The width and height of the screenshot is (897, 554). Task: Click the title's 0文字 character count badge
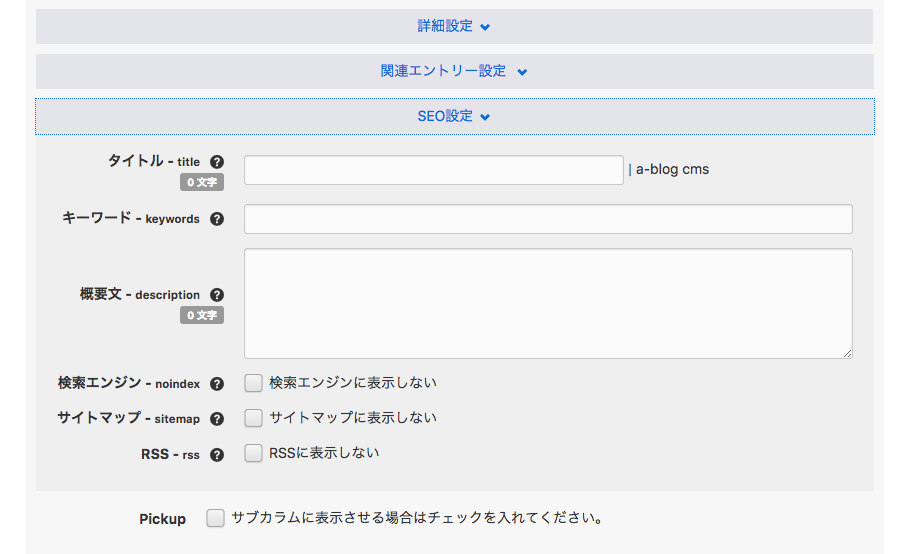click(x=202, y=183)
